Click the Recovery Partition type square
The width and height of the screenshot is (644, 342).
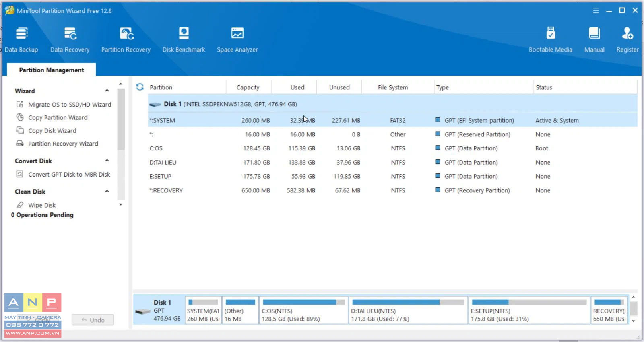point(438,190)
